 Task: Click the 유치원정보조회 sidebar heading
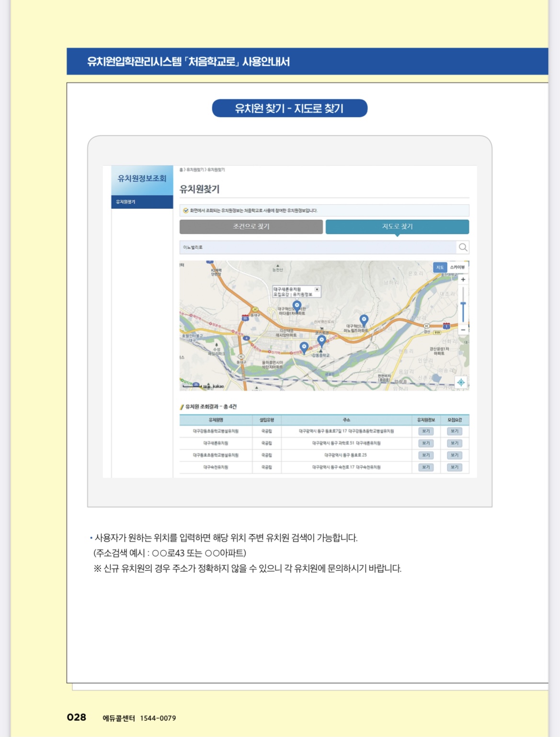click(x=142, y=178)
